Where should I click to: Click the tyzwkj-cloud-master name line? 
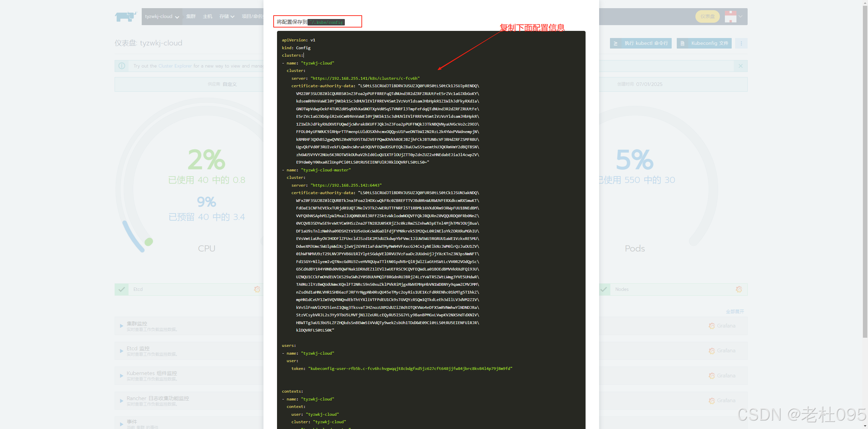(x=316, y=170)
